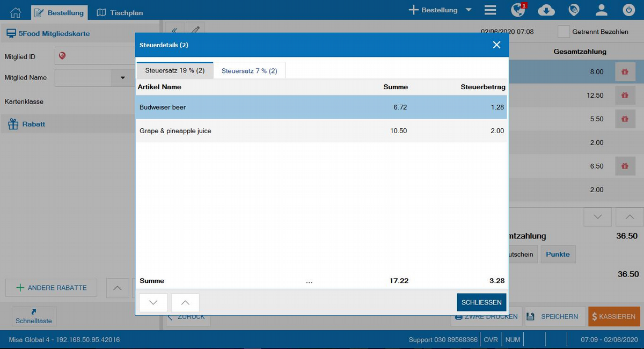Screen dimensions: 644x349
Task: Open the Mitglied Name dropdown
Action: pyautogui.click(x=122, y=78)
